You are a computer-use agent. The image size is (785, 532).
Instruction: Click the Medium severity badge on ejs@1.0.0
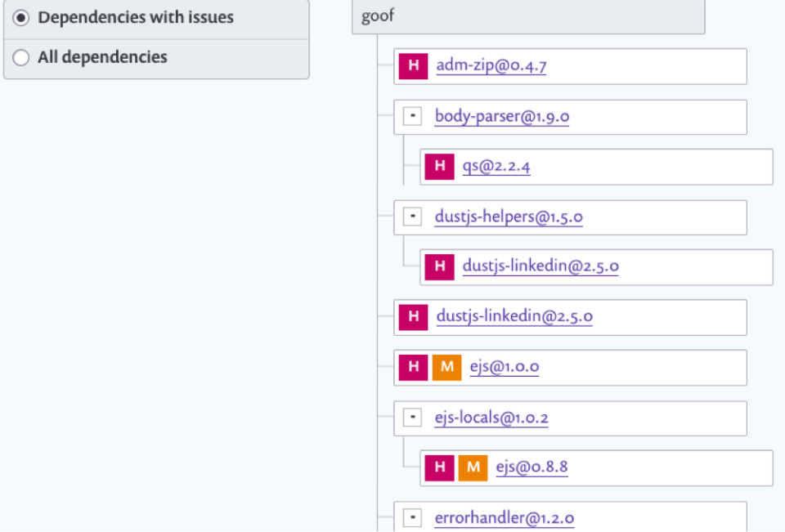(x=446, y=368)
